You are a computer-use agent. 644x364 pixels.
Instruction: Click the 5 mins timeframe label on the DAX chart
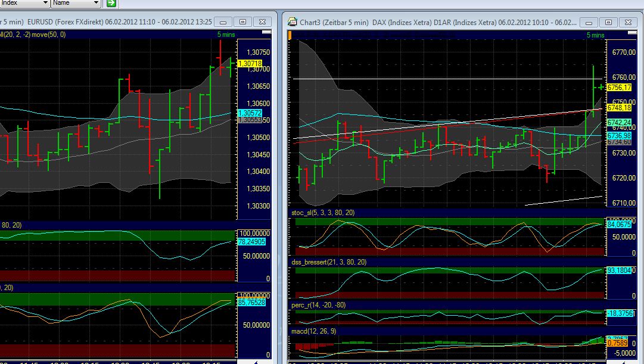point(596,35)
